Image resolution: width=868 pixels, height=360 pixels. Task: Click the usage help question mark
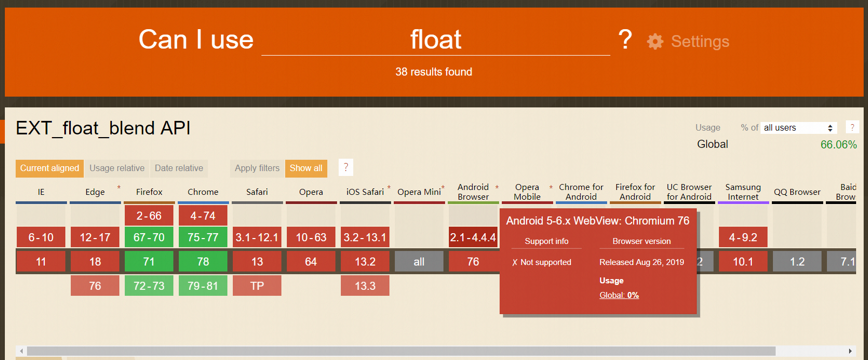click(x=852, y=127)
